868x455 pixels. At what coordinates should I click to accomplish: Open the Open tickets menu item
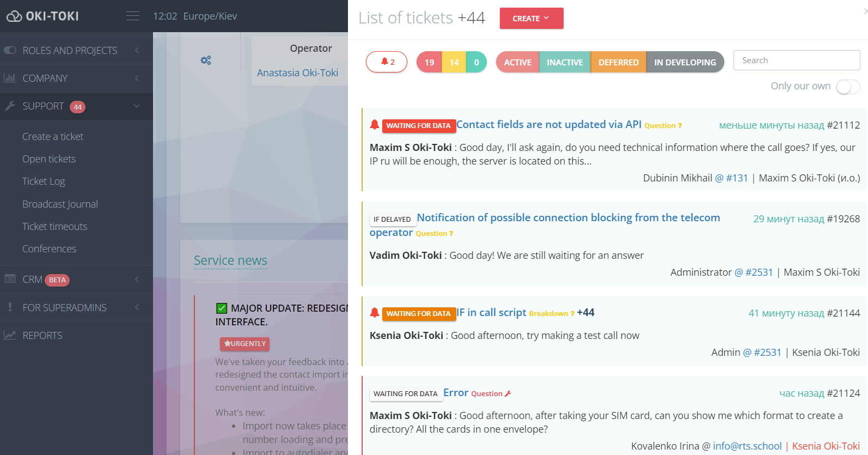(49, 159)
